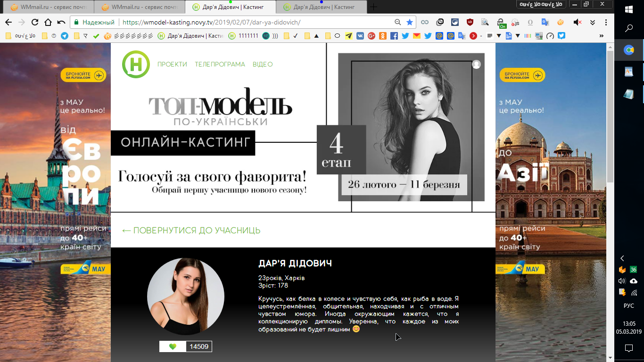
Task: Go to the browser Home page
Action: [48, 22]
